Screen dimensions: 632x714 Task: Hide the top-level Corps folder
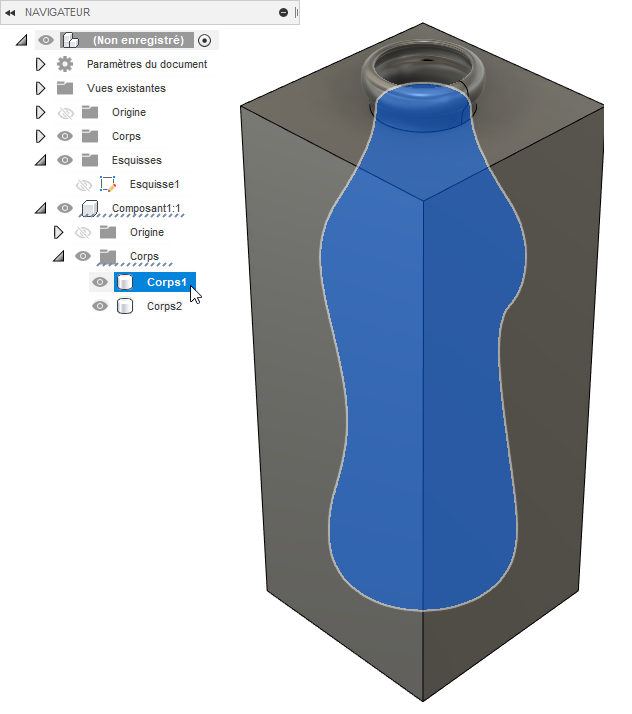pos(65,136)
